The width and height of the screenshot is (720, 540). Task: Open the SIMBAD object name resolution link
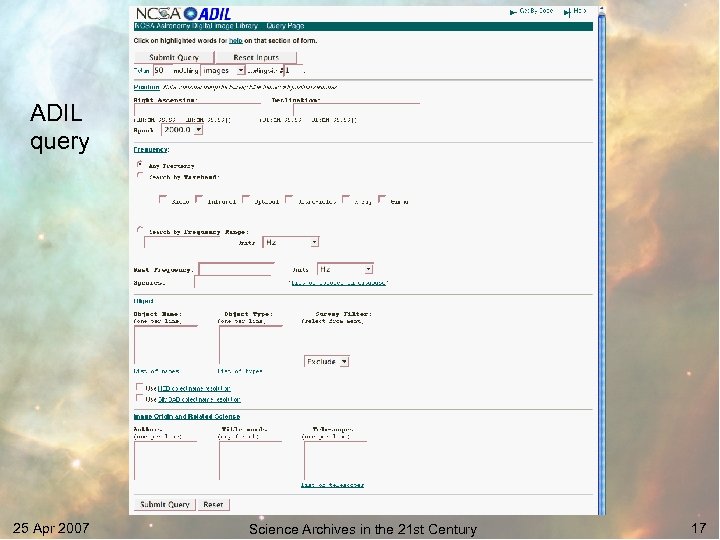coord(199,399)
